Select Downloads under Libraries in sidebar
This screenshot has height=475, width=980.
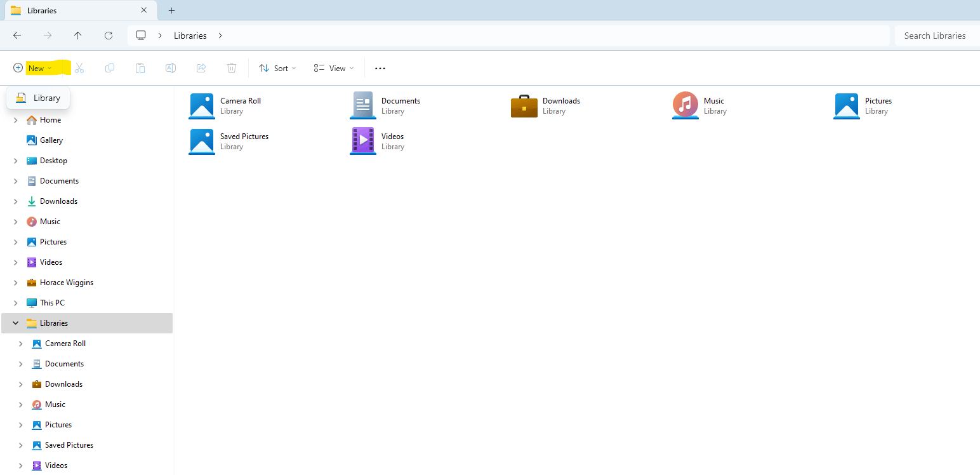[63, 384]
